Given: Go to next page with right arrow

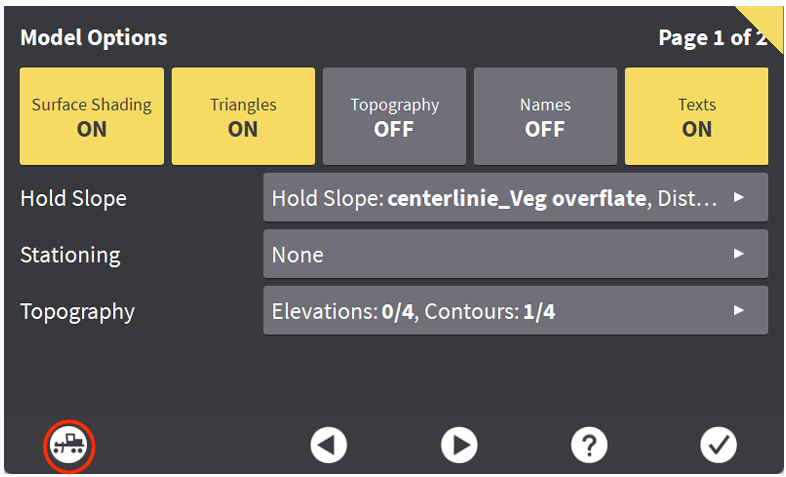Looking at the screenshot, I should coord(459,445).
